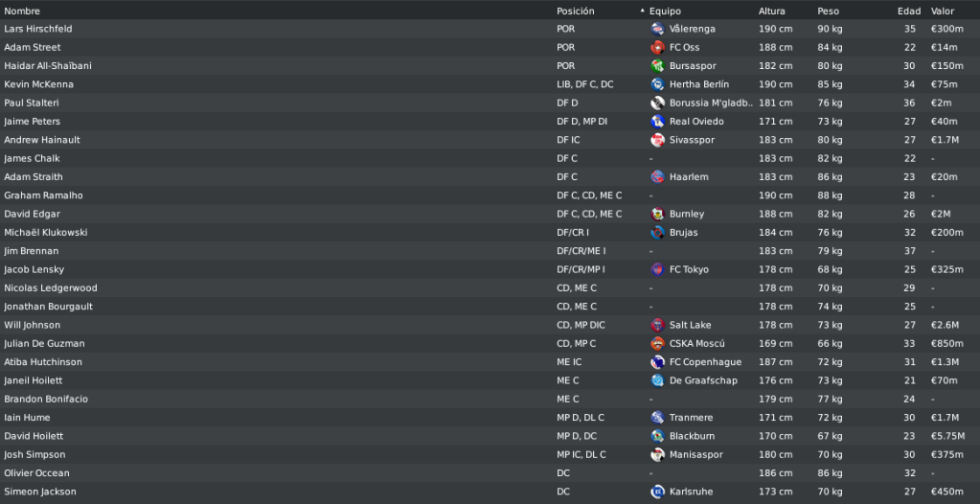Sort the list by Posición column

pos(575,11)
